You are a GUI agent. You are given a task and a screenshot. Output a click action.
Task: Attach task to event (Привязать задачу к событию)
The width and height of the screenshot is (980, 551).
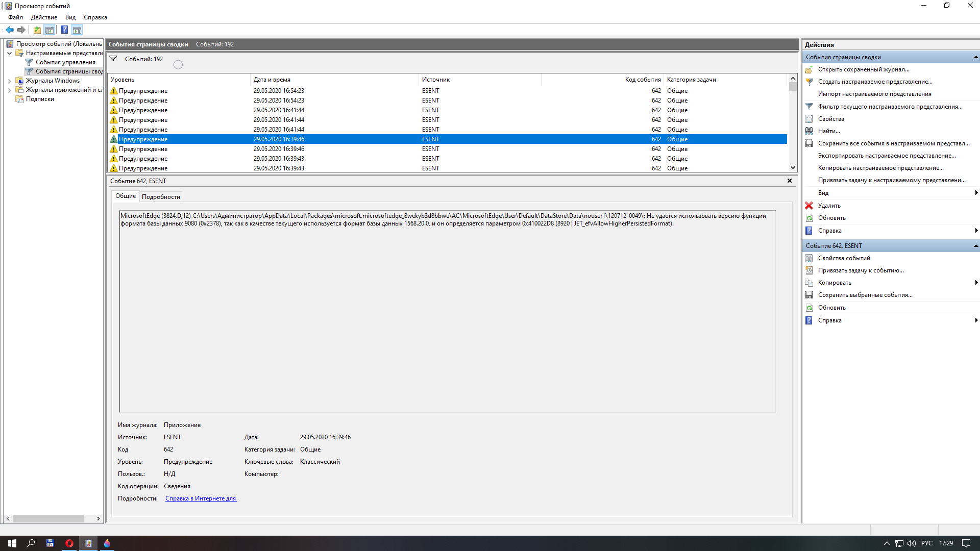click(861, 270)
